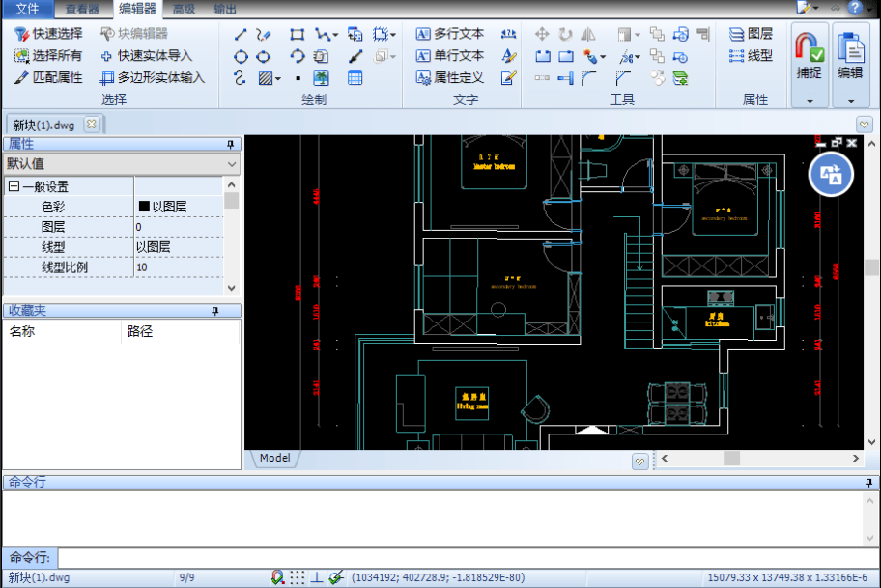Expand the 捕捉 dropdown arrow

click(x=810, y=101)
